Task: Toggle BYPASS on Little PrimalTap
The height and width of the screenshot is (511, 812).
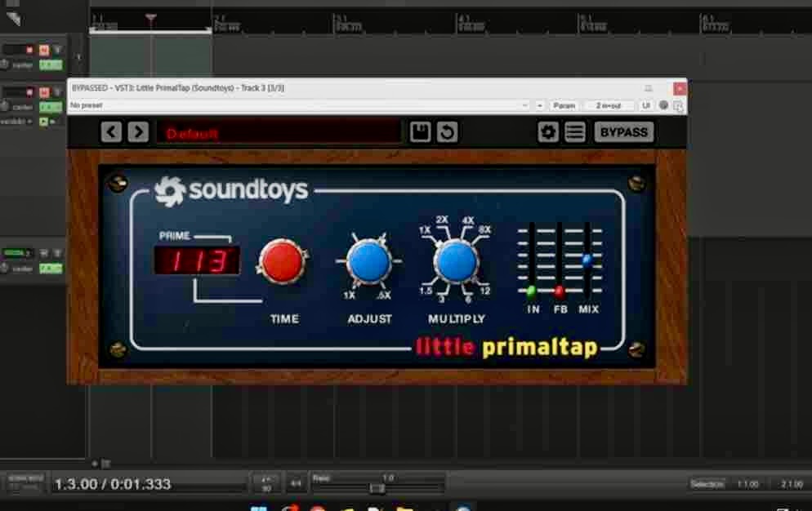Action: click(624, 131)
